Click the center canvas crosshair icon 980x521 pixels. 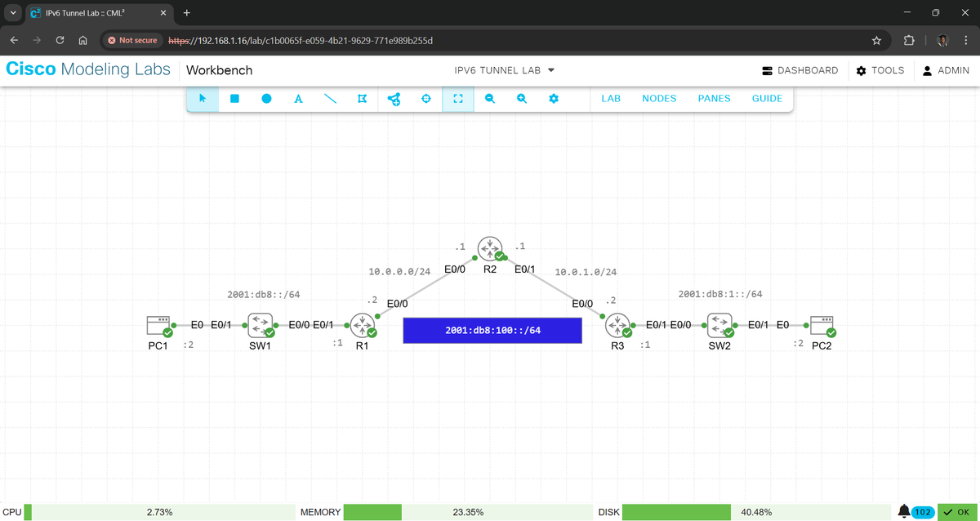click(x=425, y=99)
